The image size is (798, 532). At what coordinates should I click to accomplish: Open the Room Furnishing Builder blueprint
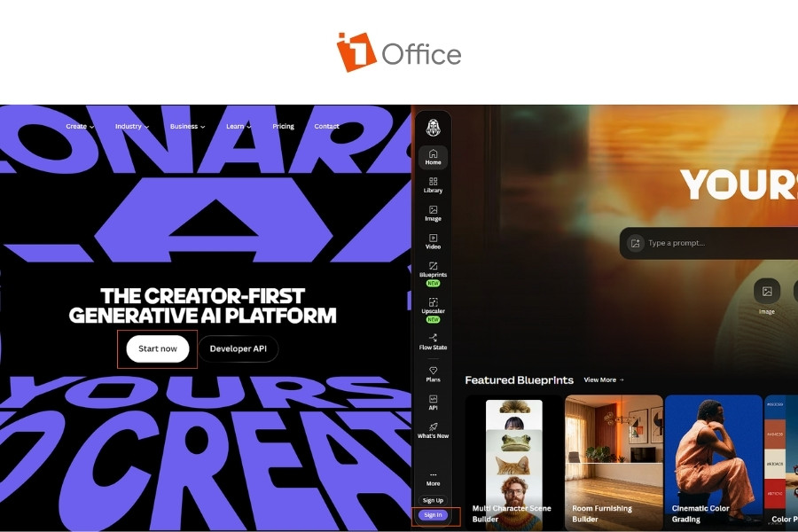(x=614, y=462)
